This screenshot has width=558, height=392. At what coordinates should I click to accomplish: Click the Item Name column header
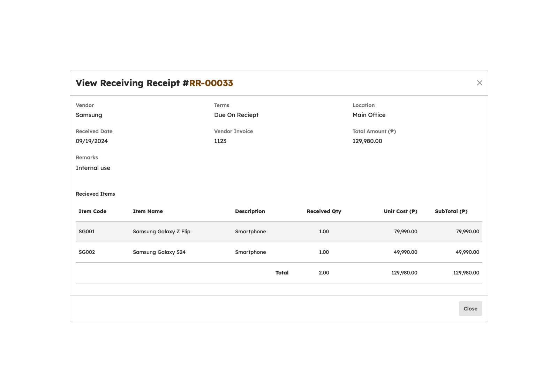[148, 211]
